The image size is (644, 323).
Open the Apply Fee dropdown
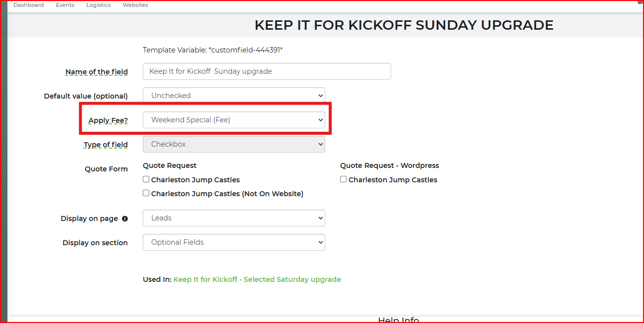tap(234, 120)
